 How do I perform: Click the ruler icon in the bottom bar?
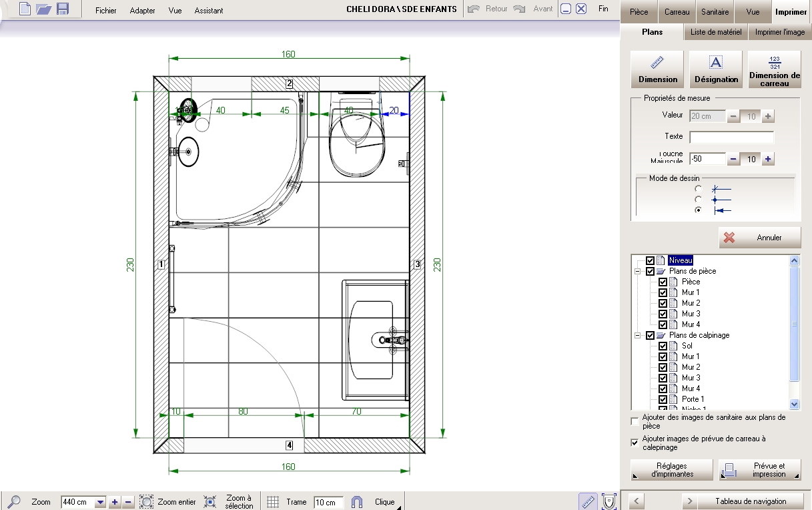tap(587, 501)
